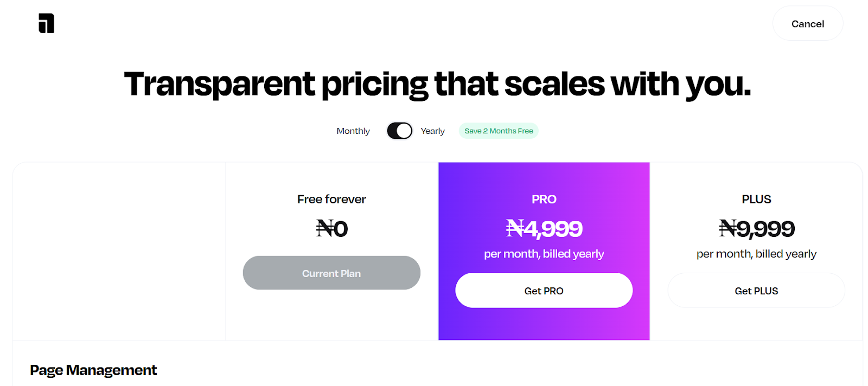Viewport: 868px width, 386px height.
Task: Click the app logo icon top left
Action: (x=46, y=23)
